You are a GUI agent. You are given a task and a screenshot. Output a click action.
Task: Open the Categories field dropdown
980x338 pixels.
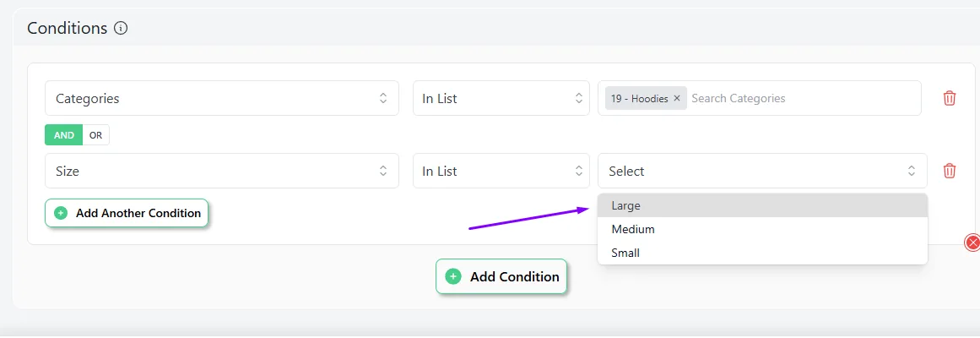pyautogui.click(x=221, y=98)
